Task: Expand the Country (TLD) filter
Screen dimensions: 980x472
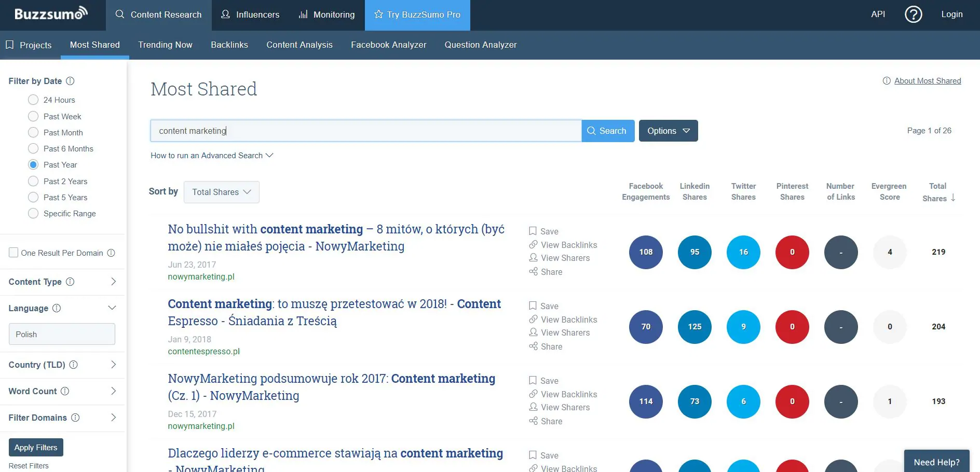Action: coord(114,365)
